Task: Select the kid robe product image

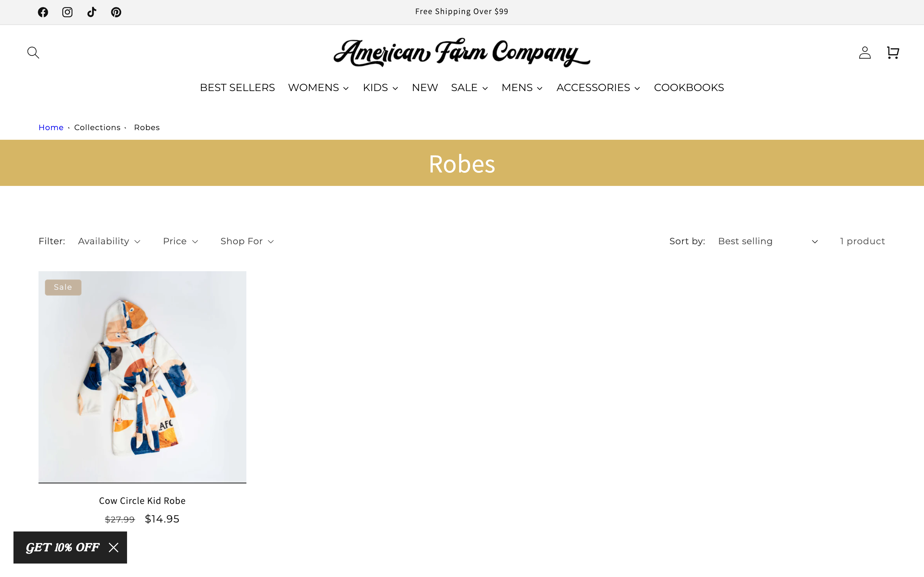Action: pos(142,377)
